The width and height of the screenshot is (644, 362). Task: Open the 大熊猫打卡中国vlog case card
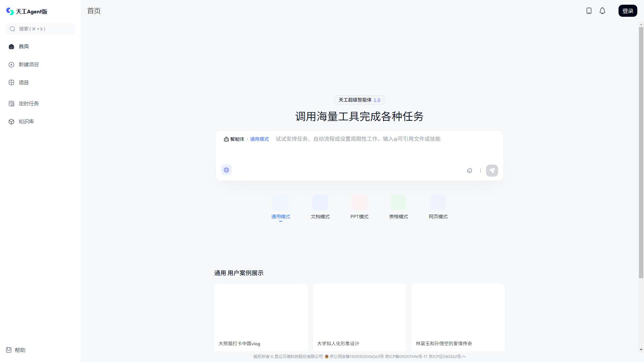[x=261, y=317]
